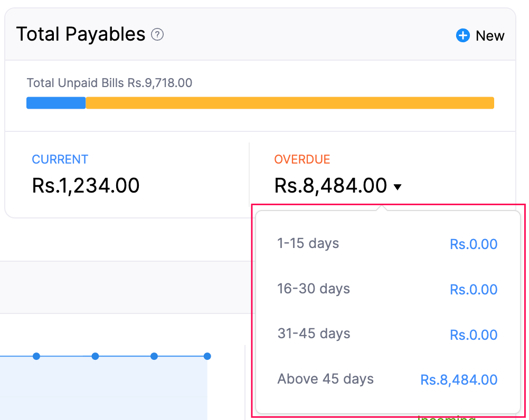Open the current amount Rs.1,234.00
The height and width of the screenshot is (420, 529).
(86, 186)
